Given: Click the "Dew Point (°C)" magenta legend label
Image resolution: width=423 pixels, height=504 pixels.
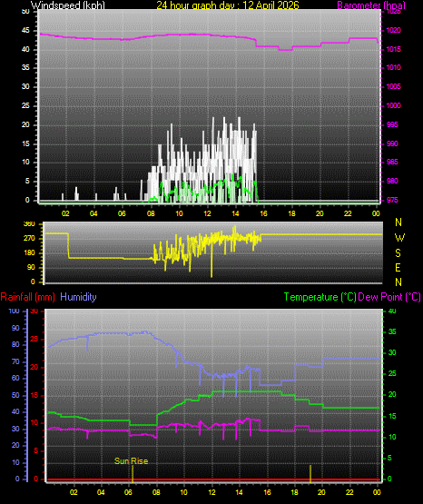Looking at the screenshot, I should click(389, 297).
